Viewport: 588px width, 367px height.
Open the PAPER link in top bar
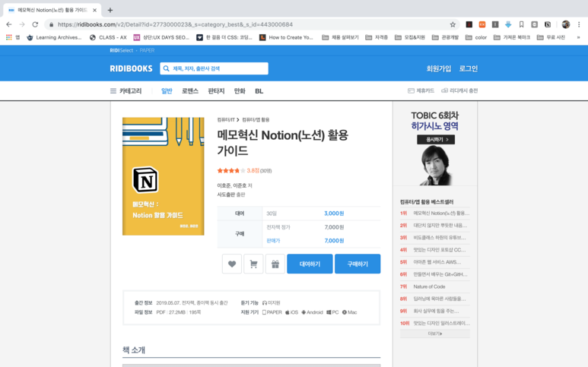(x=147, y=51)
